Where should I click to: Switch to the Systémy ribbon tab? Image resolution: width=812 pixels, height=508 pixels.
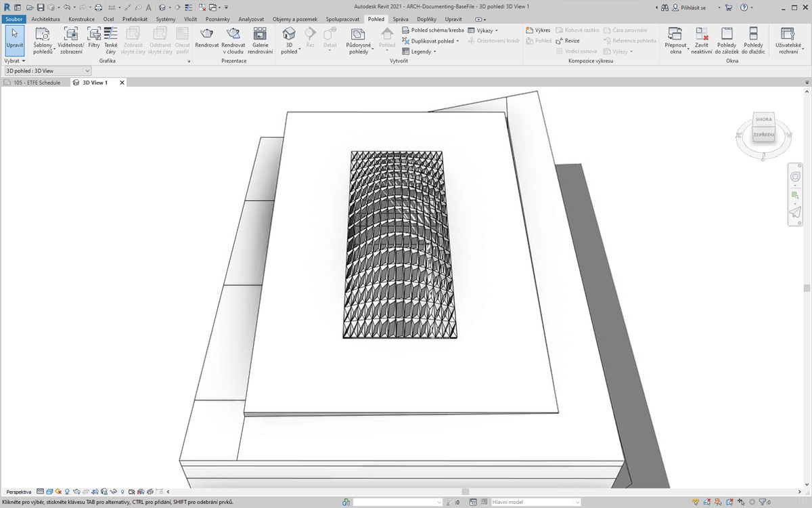coord(165,19)
